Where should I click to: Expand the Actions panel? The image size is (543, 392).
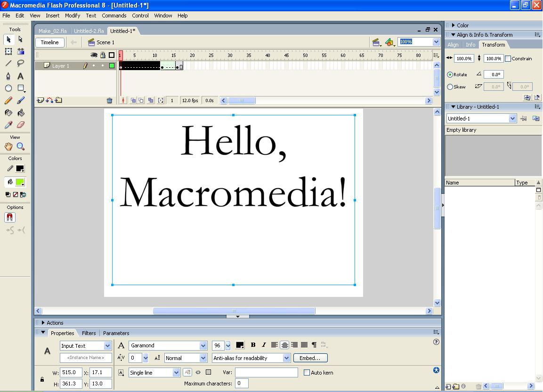43,323
